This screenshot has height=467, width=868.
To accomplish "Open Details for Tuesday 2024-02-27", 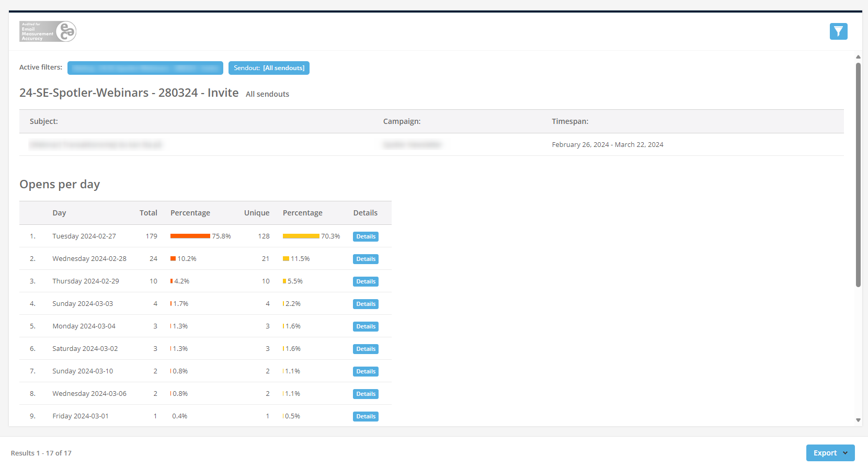I will coord(366,236).
